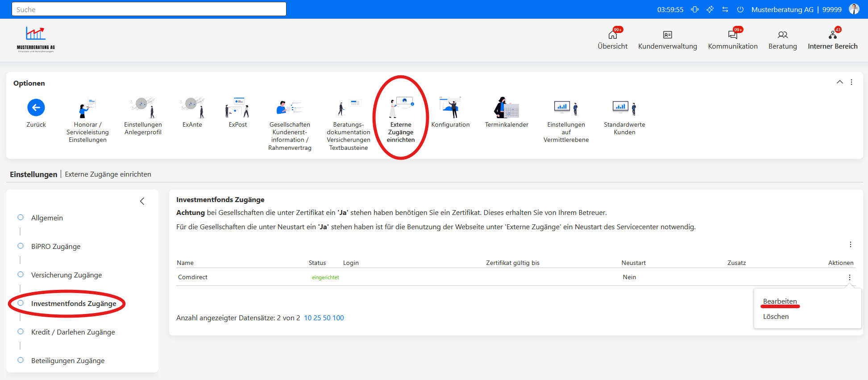Image resolution: width=868 pixels, height=380 pixels.
Task: Open the Konfiguration option icon
Action: pyautogui.click(x=450, y=107)
